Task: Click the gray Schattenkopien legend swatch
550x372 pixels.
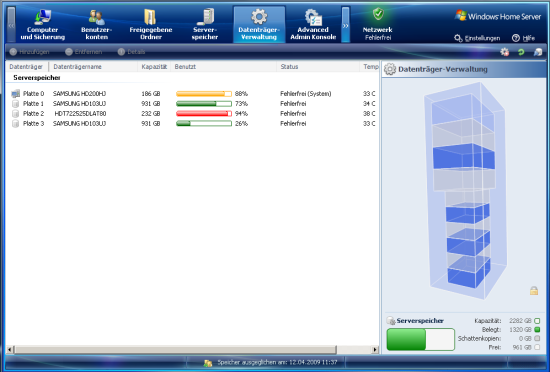Action: pyautogui.click(x=537, y=339)
